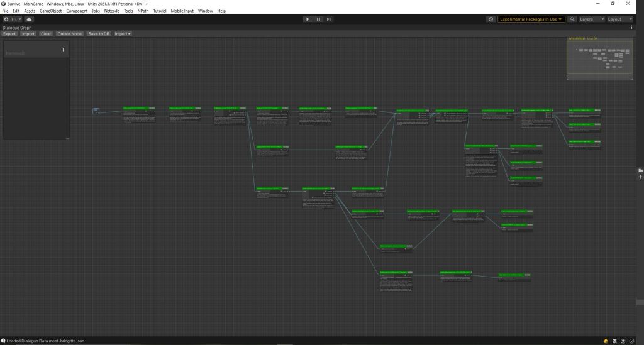
Task: Open the Edit menu
Action: point(16,11)
